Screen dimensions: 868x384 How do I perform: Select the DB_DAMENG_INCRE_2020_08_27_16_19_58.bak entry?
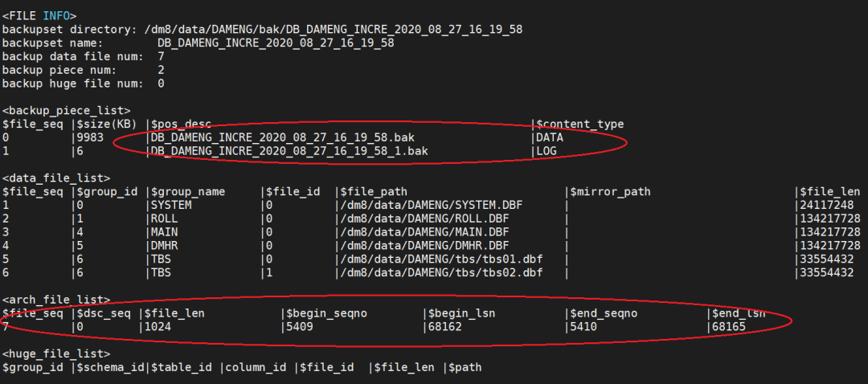coord(283,137)
